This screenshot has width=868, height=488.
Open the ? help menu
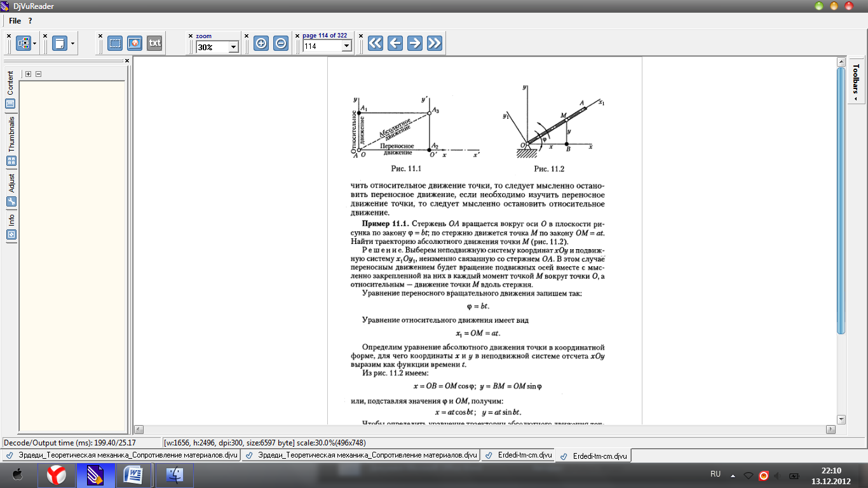click(30, 21)
